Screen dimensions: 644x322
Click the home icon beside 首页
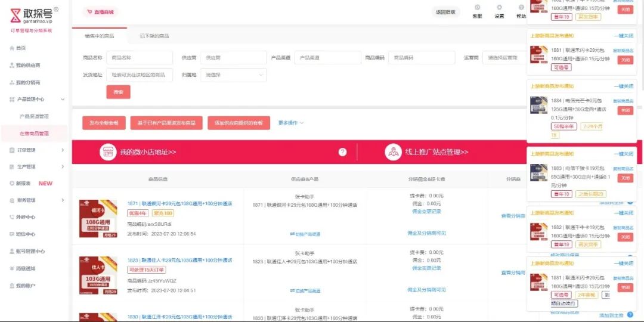(11, 48)
